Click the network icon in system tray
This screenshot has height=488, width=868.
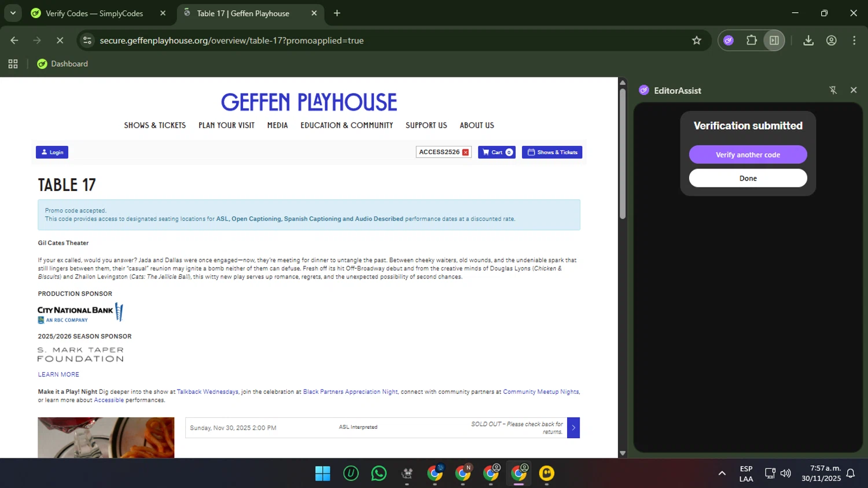[x=770, y=474]
